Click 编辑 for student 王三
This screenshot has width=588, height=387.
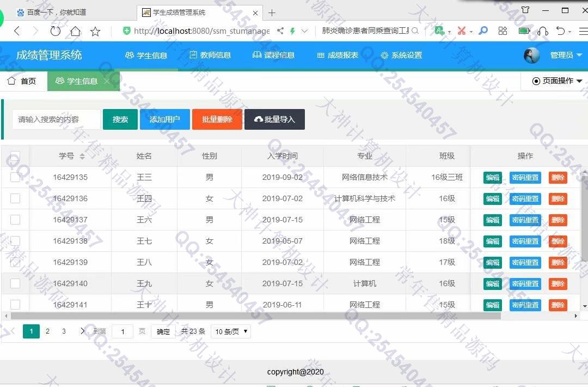point(492,178)
